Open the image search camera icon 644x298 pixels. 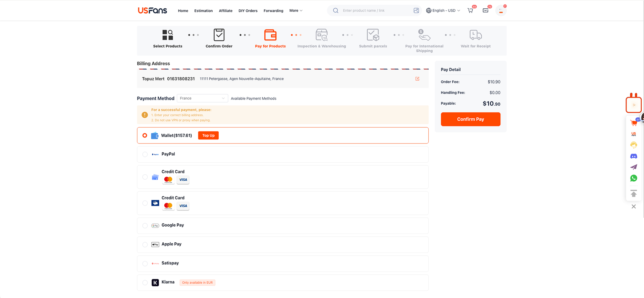[416, 10]
